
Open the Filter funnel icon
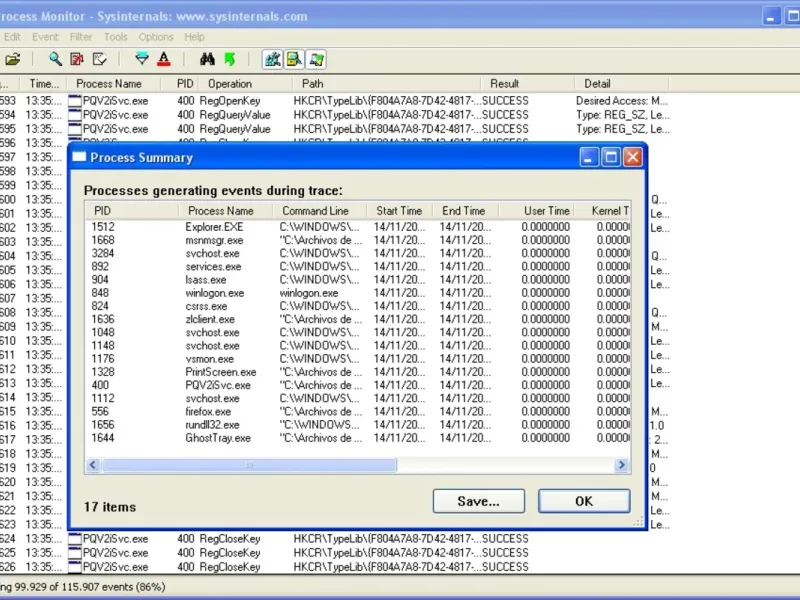(x=142, y=59)
